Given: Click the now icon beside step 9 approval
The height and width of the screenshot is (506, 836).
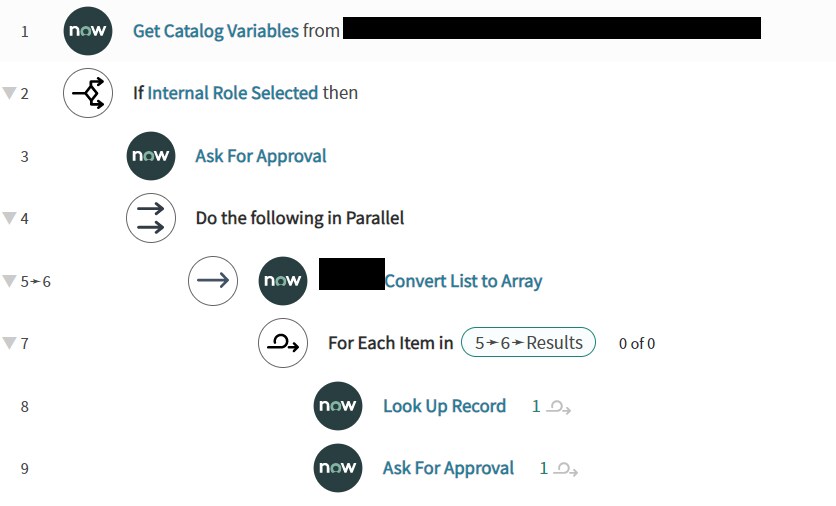Looking at the screenshot, I should 338,468.
